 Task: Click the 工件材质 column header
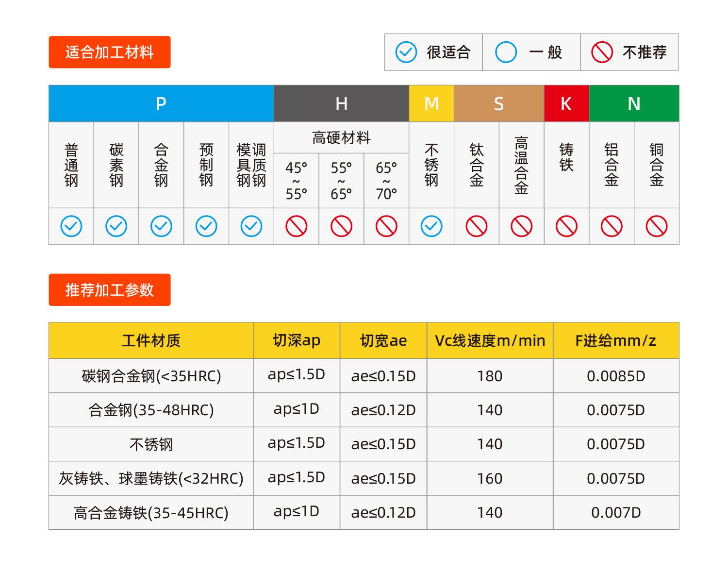coord(151,340)
